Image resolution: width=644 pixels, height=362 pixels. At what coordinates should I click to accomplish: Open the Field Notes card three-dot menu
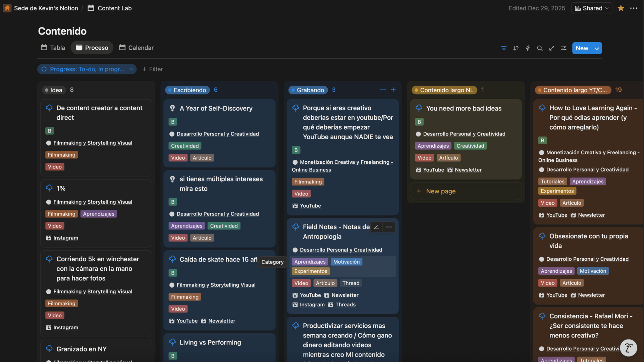(389, 227)
